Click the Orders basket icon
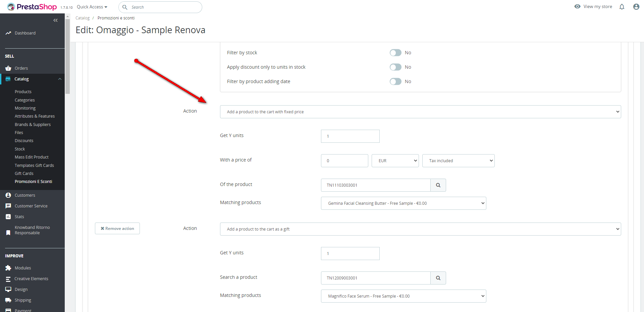644x312 pixels. coord(8,68)
